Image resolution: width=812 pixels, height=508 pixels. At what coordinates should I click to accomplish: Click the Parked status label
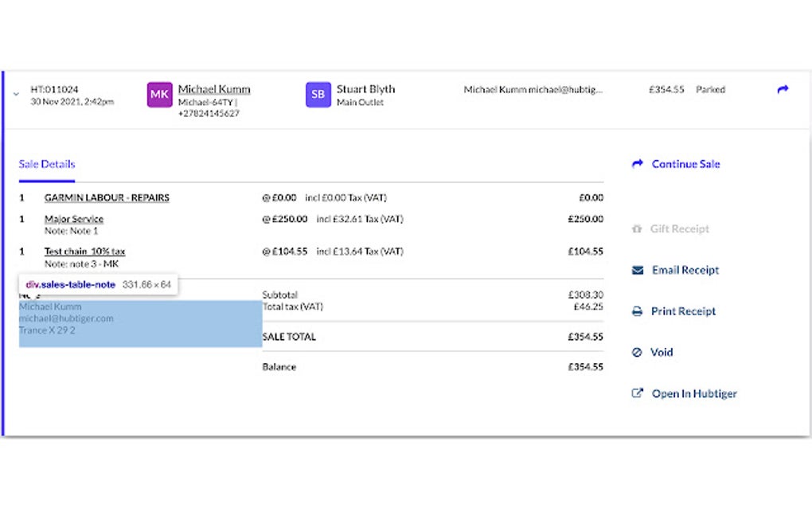[x=710, y=89]
